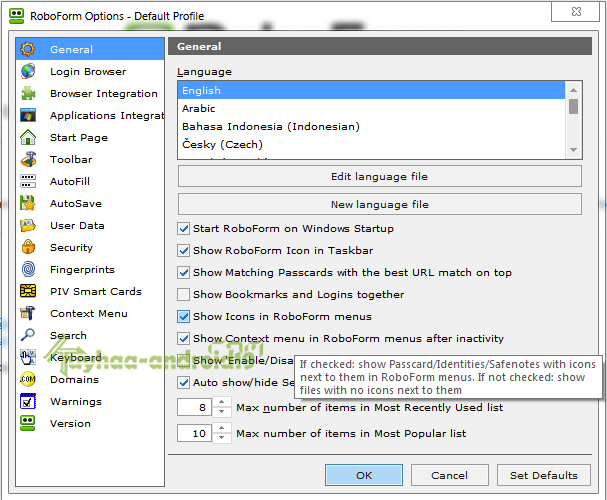Decrease the Most Recently Used list count
Screen dimensions: 607x500
[x=221, y=412]
